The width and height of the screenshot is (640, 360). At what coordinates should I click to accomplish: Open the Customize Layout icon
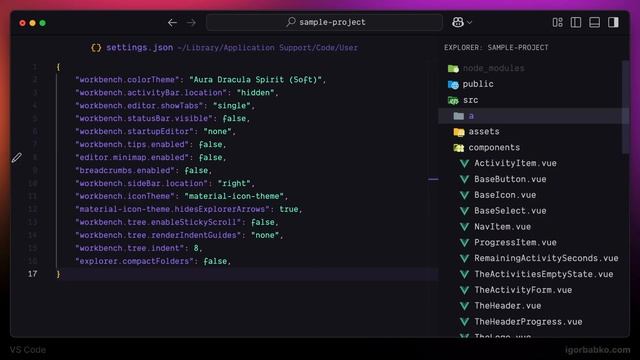click(558, 22)
